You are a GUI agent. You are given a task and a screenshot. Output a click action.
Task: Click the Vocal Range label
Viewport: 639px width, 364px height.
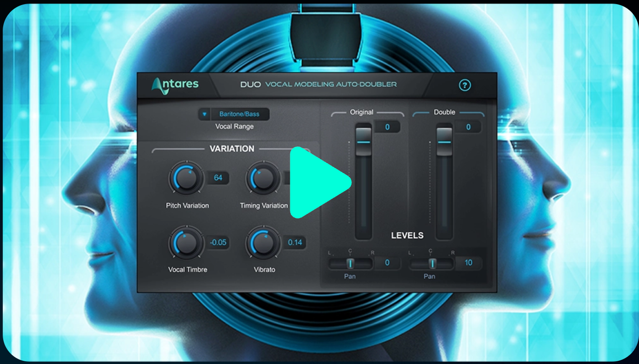(234, 126)
